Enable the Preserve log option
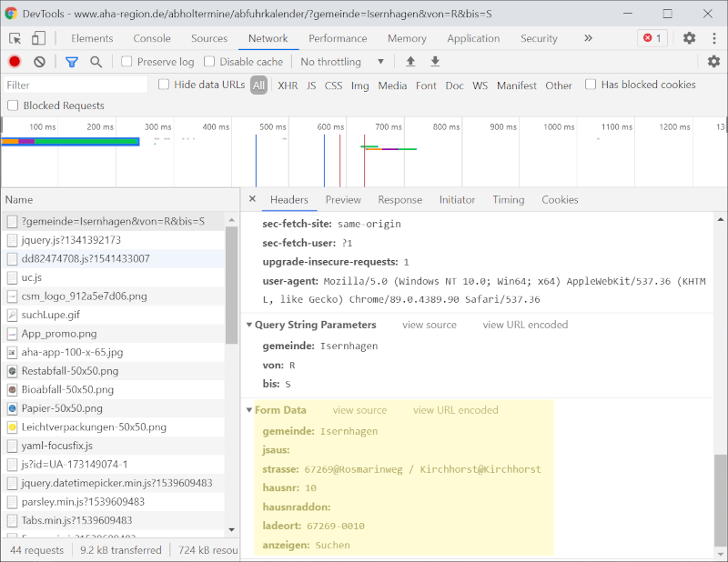The width and height of the screenshot is (728, 562). point(126,62)
